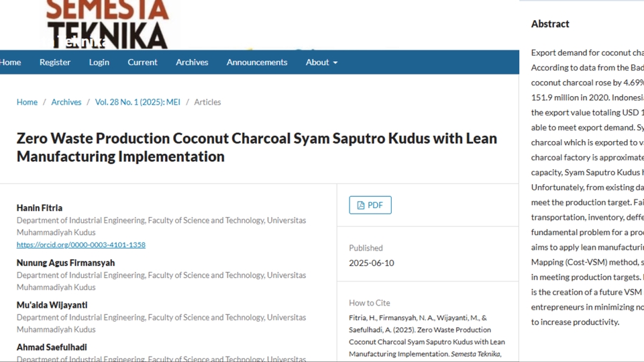Click author name Ahmad Saefulhadi
This screenshot has width=644, height=362.
pyautogui.click(x=52, y=347)
